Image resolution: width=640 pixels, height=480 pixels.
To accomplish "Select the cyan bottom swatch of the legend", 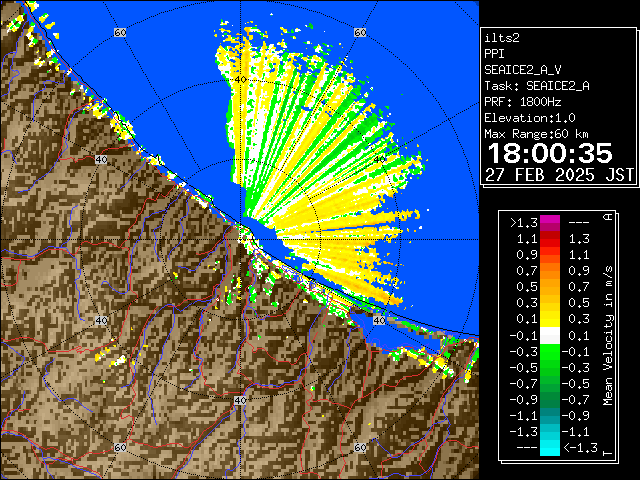I will click(550, 447).
